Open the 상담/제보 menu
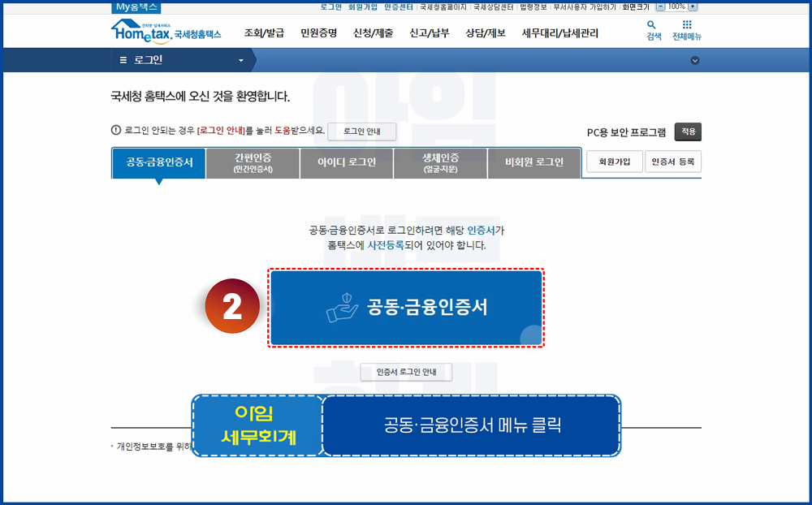 click(486, 33)
